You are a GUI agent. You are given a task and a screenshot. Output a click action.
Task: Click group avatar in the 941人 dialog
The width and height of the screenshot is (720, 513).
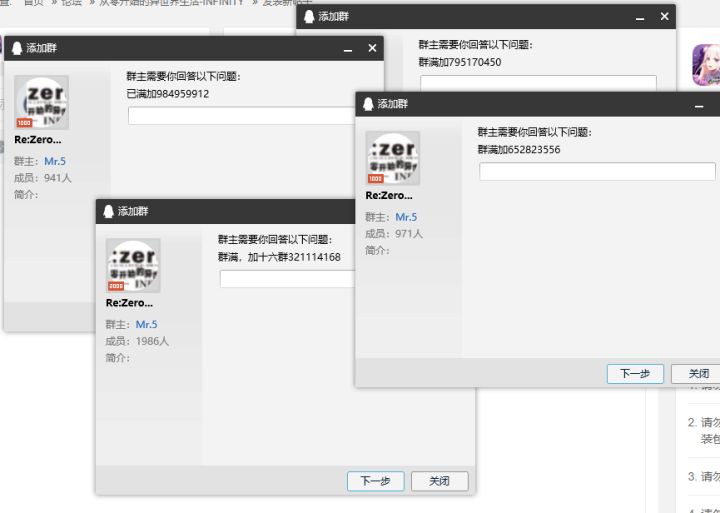41,102
